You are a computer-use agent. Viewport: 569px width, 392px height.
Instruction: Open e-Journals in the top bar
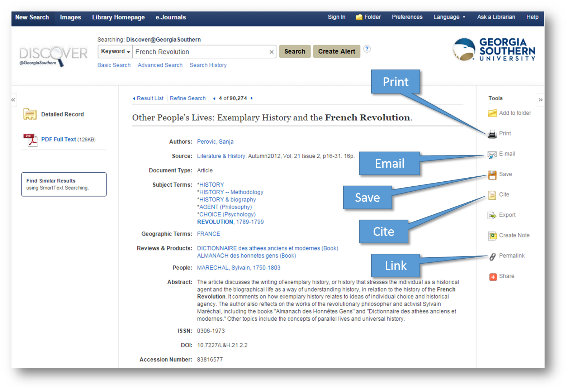coord(171,17)
